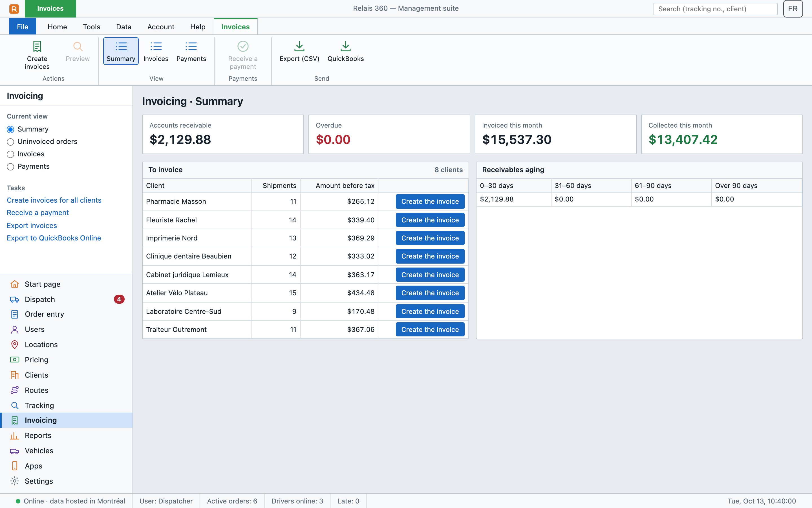Open Users section

tap(67, 329)
